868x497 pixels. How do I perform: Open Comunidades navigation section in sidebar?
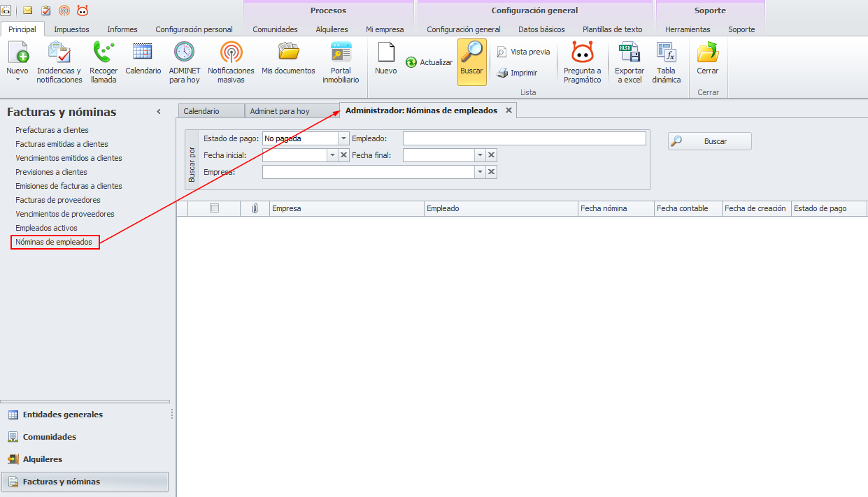click(x=85, y=437)
